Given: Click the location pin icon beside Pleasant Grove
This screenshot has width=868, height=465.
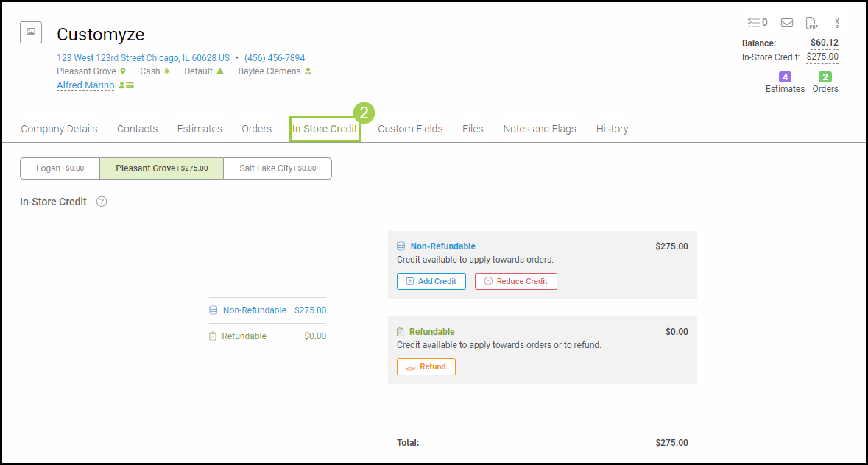Looking at the screenshot, I should point(123,71).
